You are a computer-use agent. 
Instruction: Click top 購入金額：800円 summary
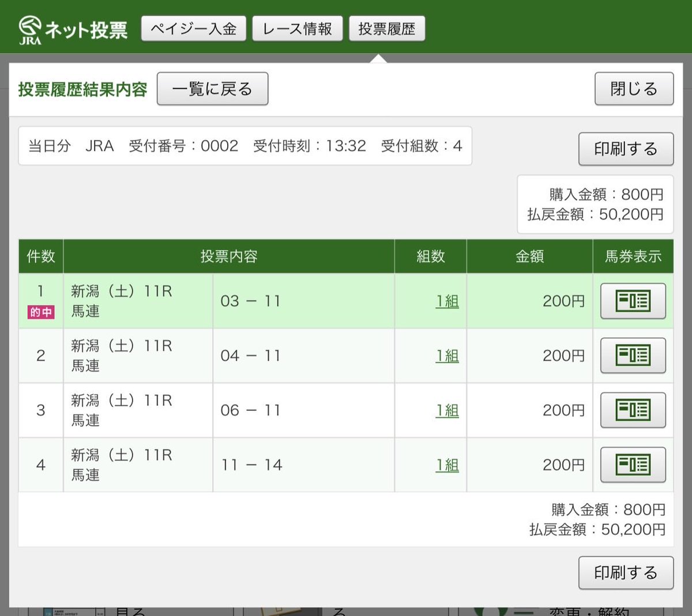pyautogui.click(x=606, y=195)
